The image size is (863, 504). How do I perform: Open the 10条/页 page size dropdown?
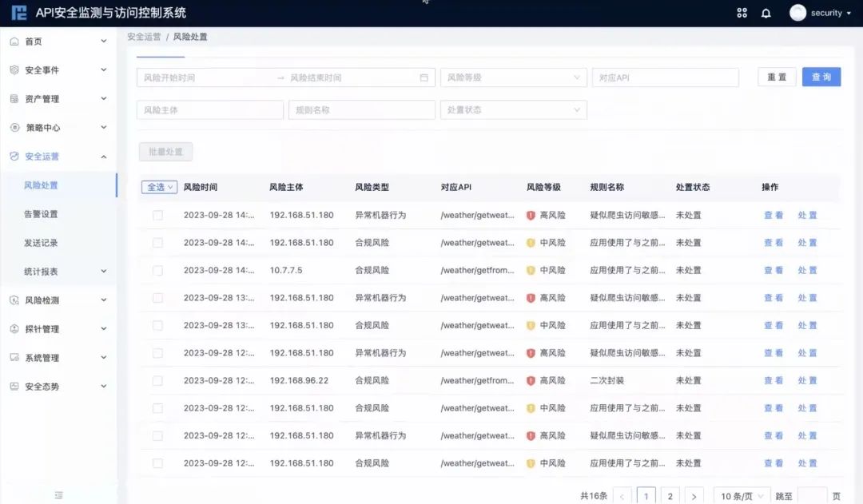[x=740, y=494]
